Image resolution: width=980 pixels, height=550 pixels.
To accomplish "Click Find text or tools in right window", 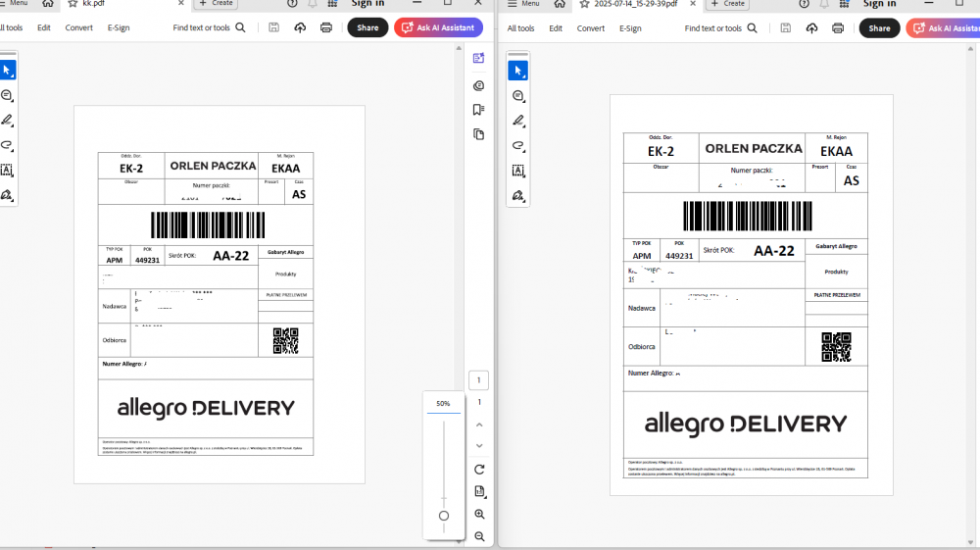I will (x=720, y=28).
